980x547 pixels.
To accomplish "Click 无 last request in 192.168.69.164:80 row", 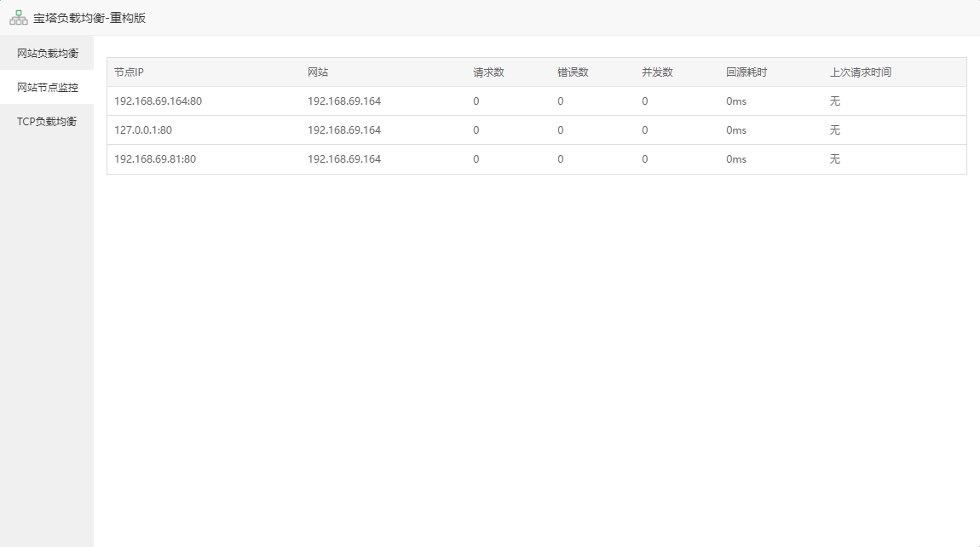I will coord(834,101).
